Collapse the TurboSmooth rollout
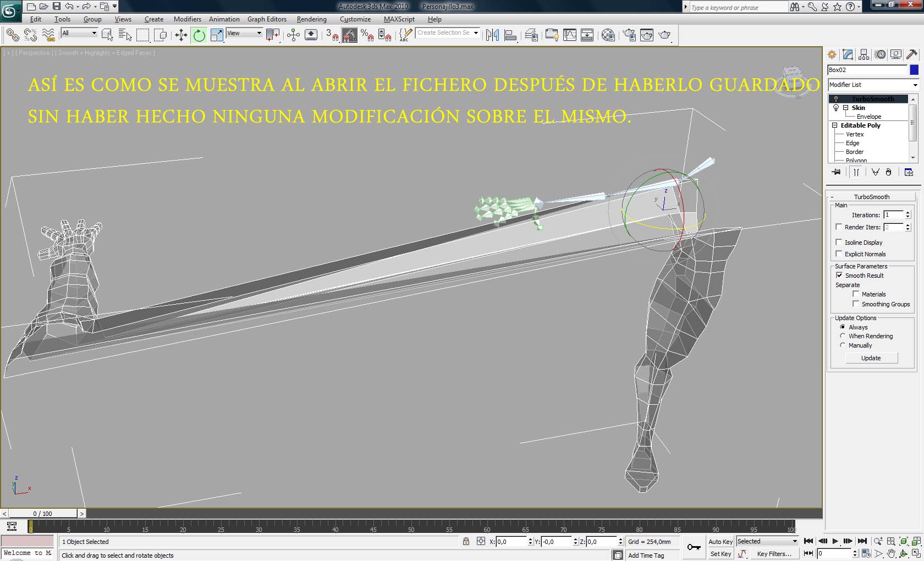This screenshot has height=561, width=924. pos(872,196)
